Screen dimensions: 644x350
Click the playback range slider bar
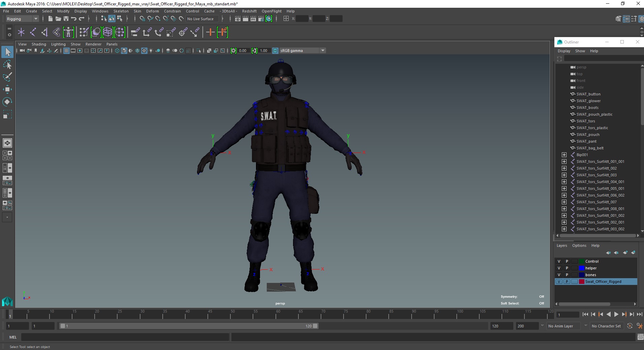(189, 326)
